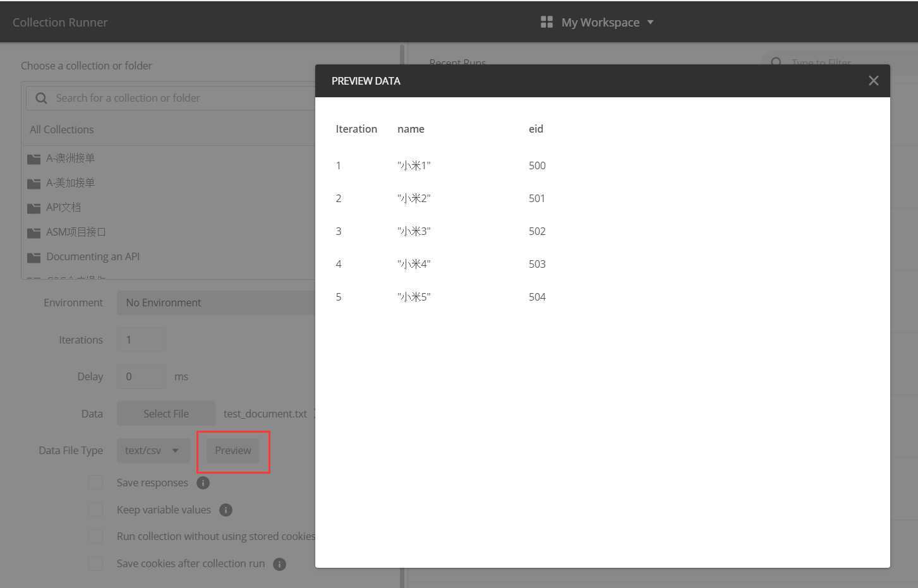Viewport: 918px width, 588px height.
Task: Click the Collection Runner title
Action: point(60,22)
